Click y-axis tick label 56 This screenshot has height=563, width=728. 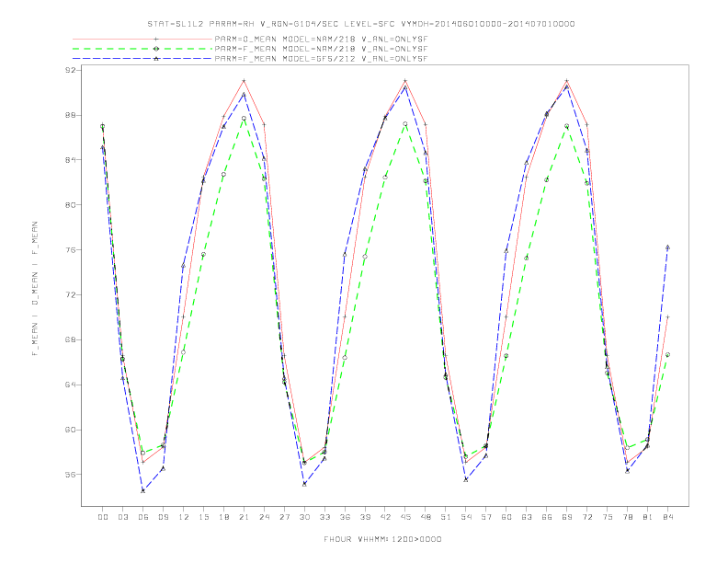70,475
